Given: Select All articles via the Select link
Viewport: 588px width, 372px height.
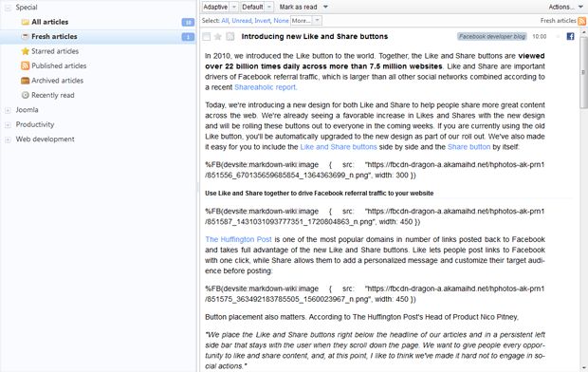Looking at the screenshot, I should click(x=225, y=21).
